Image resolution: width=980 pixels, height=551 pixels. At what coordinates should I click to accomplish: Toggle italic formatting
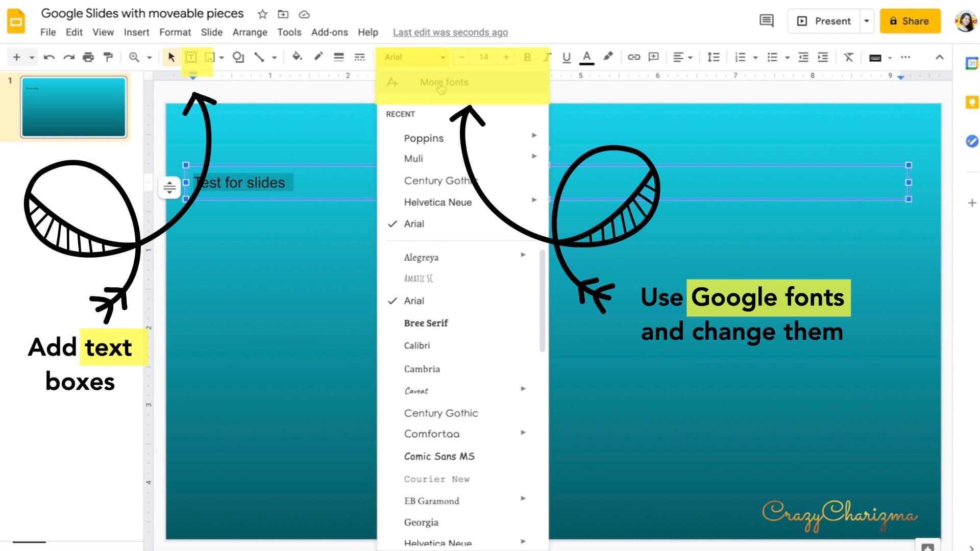tap(547, 57)
